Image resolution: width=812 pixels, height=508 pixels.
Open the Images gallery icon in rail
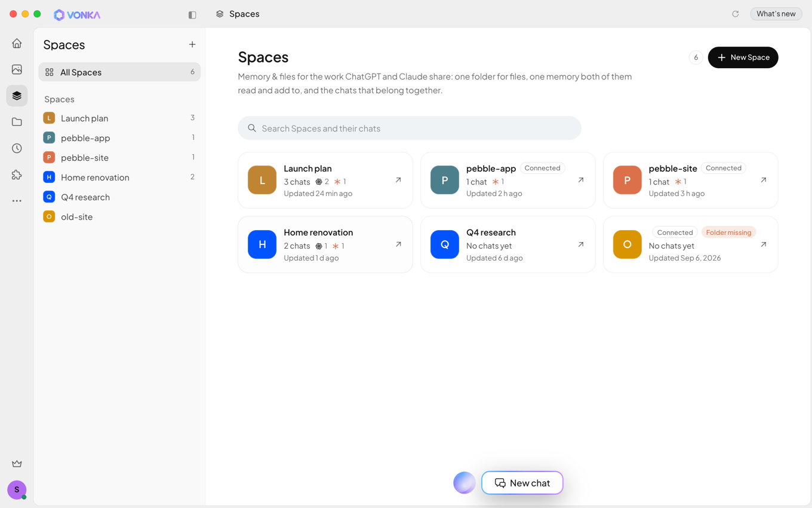click(x=17, y=69)
